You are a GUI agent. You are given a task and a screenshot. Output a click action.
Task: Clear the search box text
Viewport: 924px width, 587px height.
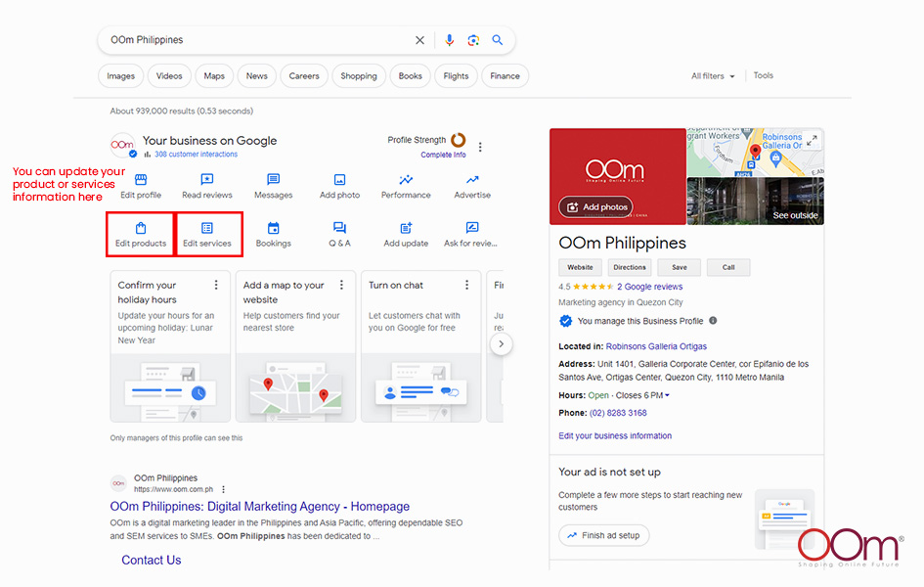click(420, 40)
